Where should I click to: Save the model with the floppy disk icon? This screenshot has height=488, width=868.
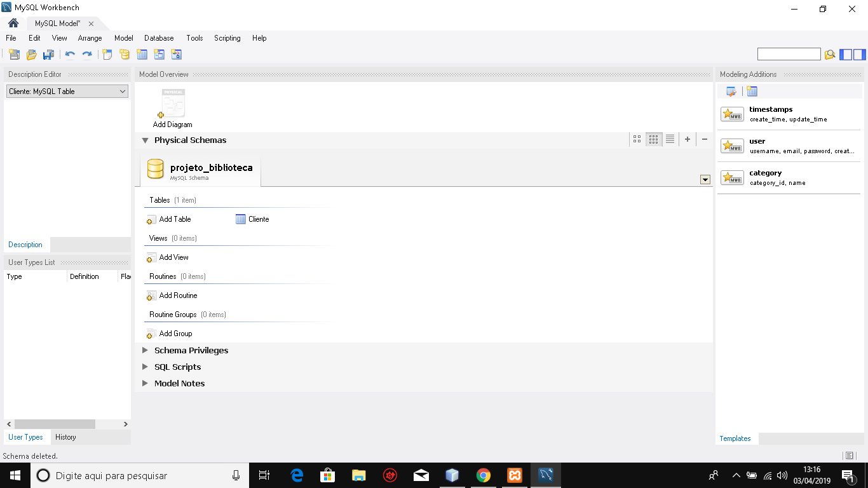[48, 55]
